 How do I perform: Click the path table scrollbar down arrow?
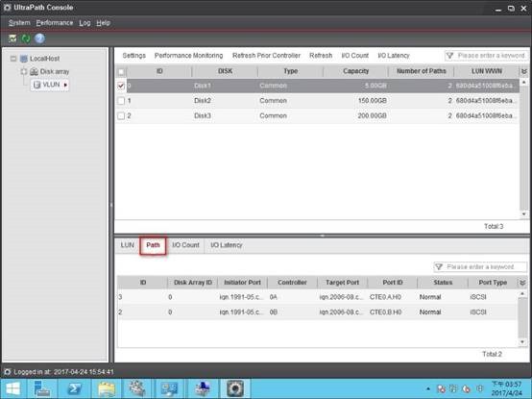point(522,342)
